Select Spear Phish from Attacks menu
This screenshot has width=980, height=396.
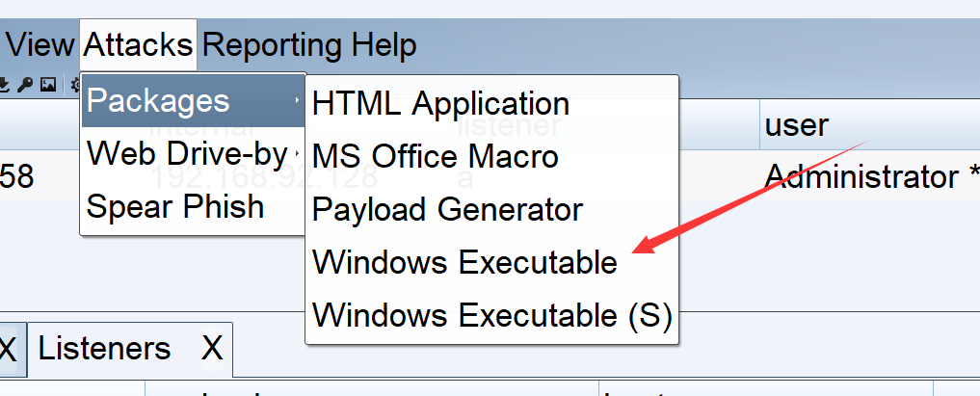(x=175, y=206)
